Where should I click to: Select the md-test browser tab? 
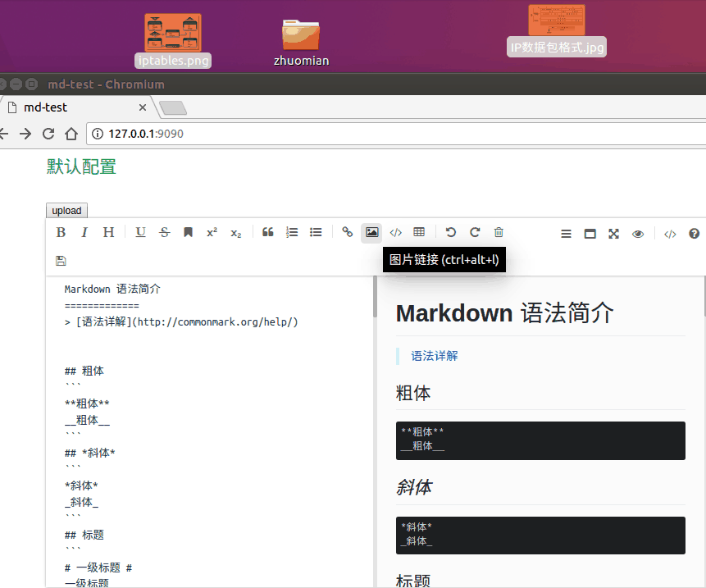pyautogui.click(x=77, y=107)
